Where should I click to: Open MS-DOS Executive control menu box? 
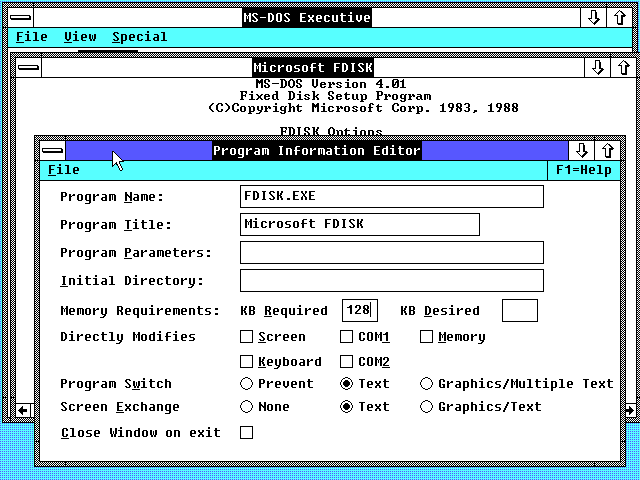point(20,18)
